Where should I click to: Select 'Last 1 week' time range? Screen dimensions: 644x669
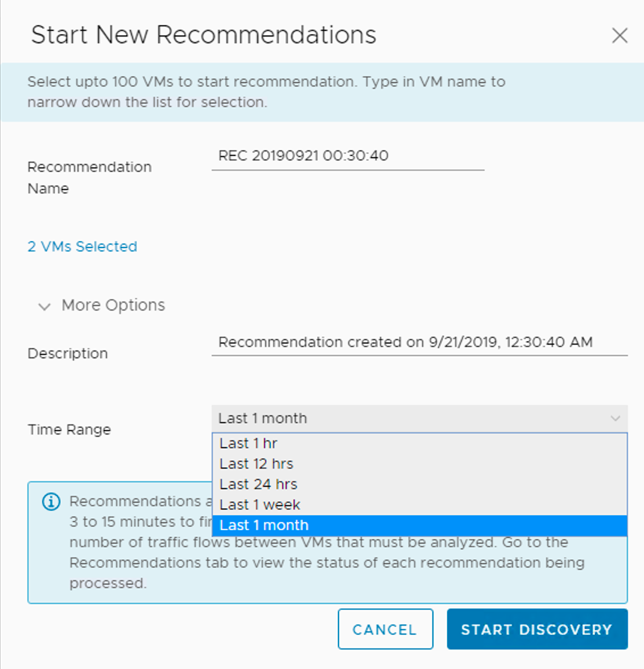[x=260, y=505]
